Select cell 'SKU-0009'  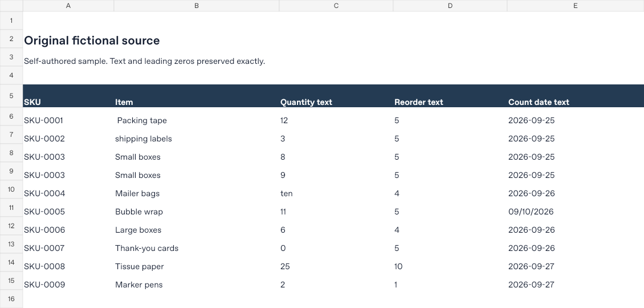point(68,281)
